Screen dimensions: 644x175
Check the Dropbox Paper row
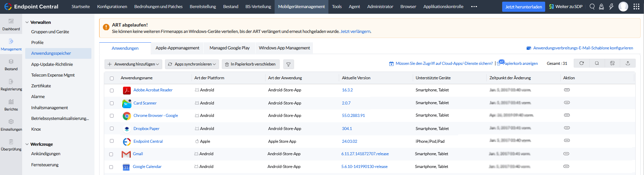(x=112, y=129)
